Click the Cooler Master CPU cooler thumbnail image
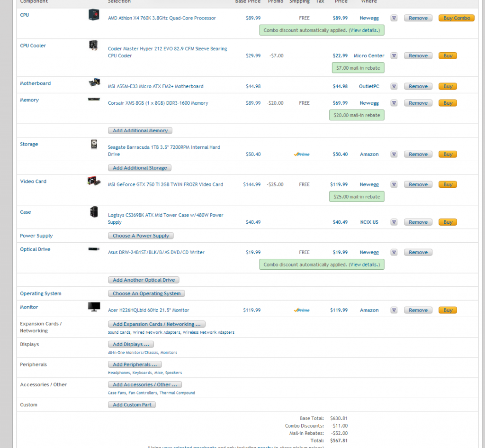 coord(94,46)
